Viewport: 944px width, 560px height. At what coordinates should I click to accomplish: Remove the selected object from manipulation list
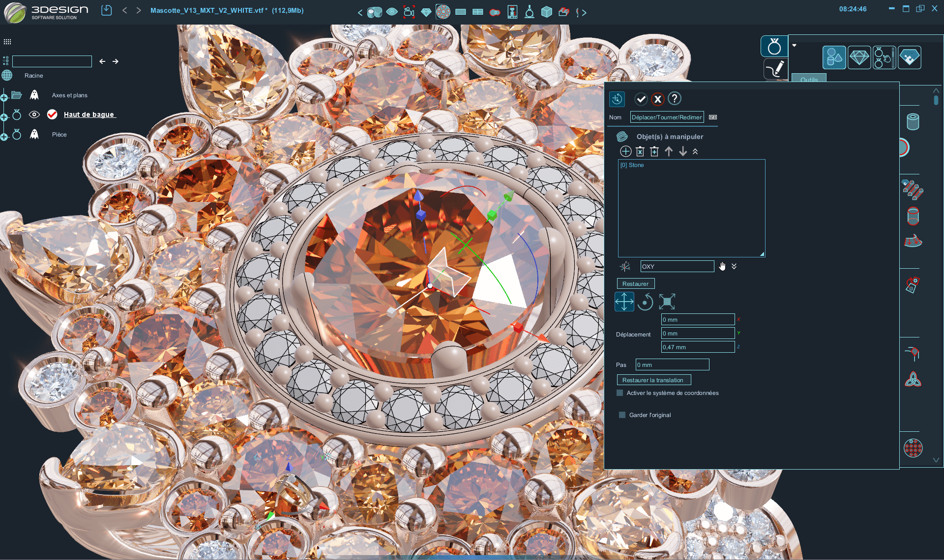(x=640, y=151)
